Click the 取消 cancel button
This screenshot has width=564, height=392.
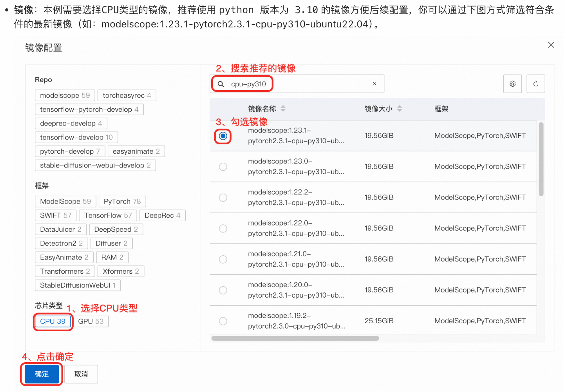click(81, 374)
